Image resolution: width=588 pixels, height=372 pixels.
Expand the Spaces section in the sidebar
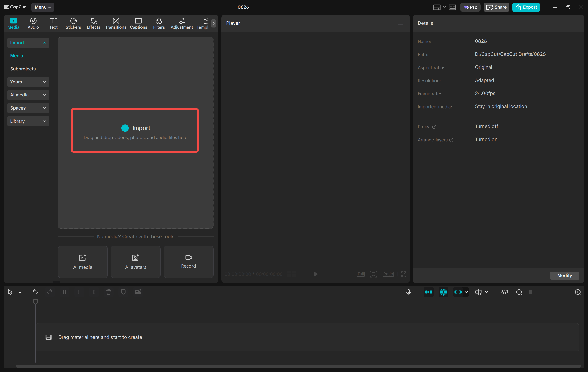point(28,108)
